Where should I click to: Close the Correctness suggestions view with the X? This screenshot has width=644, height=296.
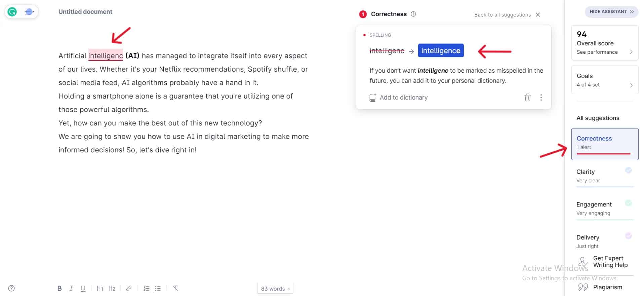point(538,14)
